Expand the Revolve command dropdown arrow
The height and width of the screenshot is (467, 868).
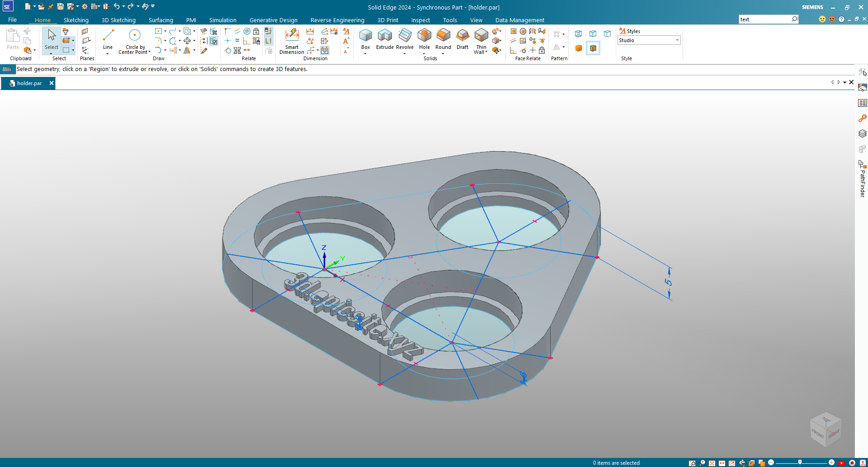(x=405, y=53)
